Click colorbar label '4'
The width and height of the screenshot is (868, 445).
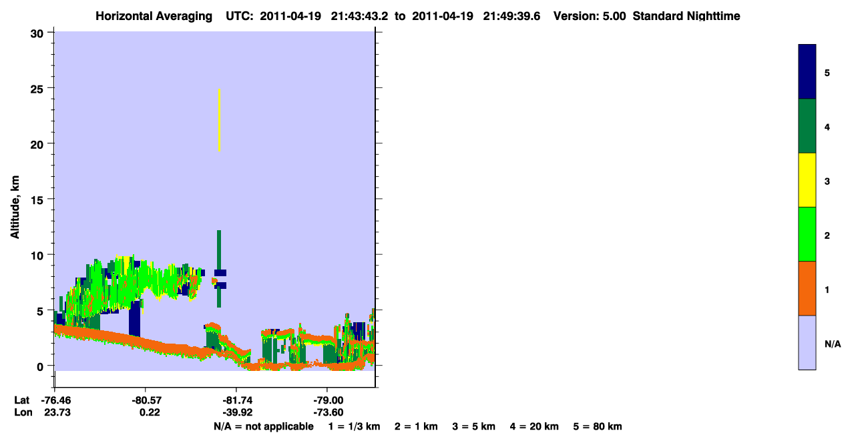click(827, 127)
